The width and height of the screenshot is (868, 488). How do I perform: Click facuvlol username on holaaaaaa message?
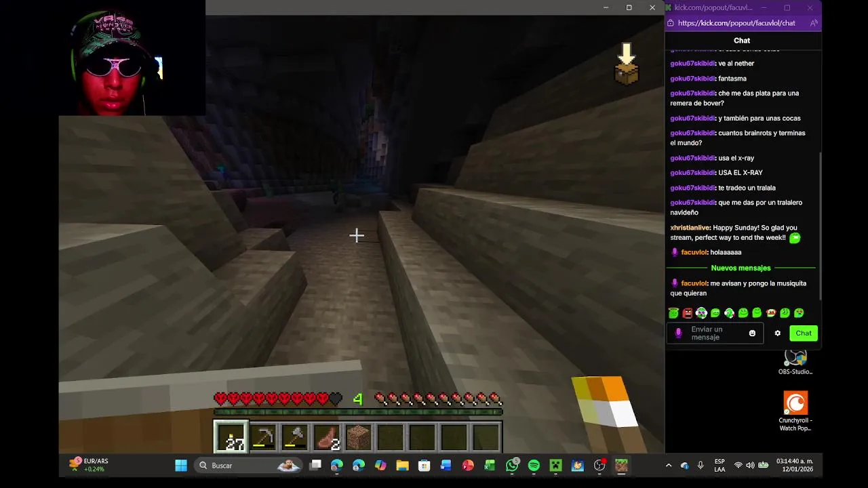[x=694, y=252]
